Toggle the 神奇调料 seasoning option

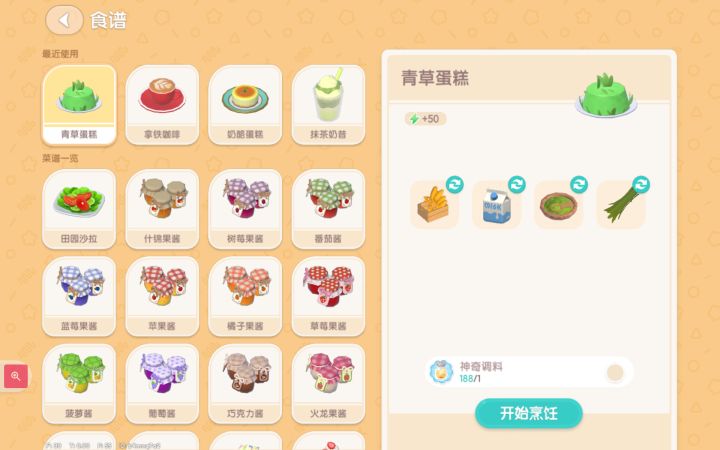coord(615,372)
